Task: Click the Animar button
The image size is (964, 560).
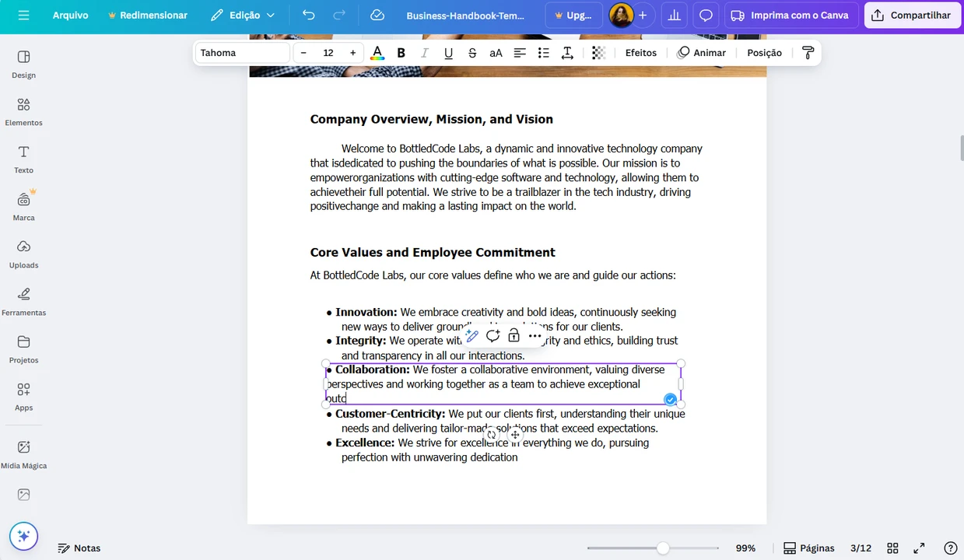Action: click(701, 53)
